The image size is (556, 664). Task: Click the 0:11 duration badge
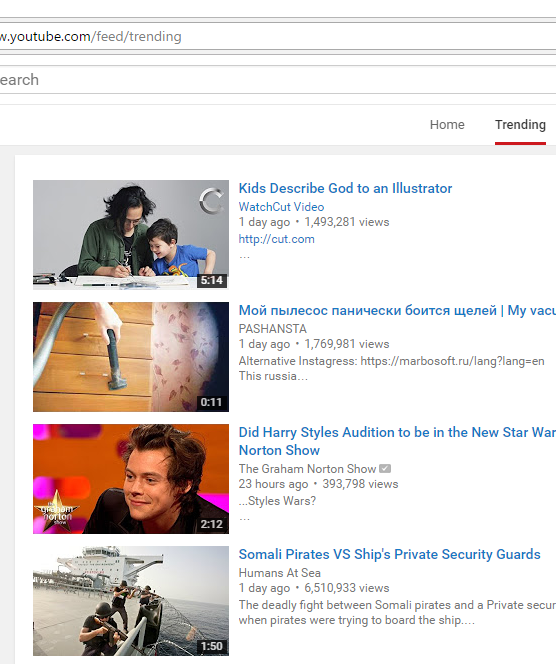coord(212,402)
